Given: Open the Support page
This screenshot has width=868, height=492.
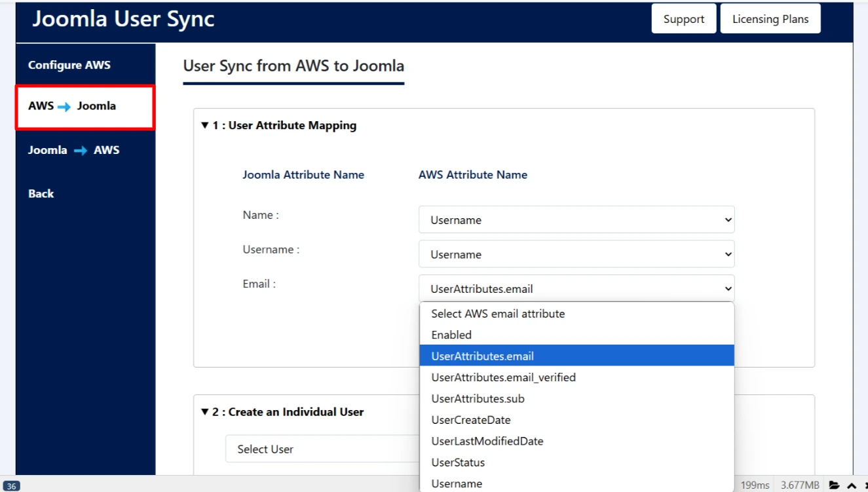Looking at the screenshot, I should tap(684, 19).
